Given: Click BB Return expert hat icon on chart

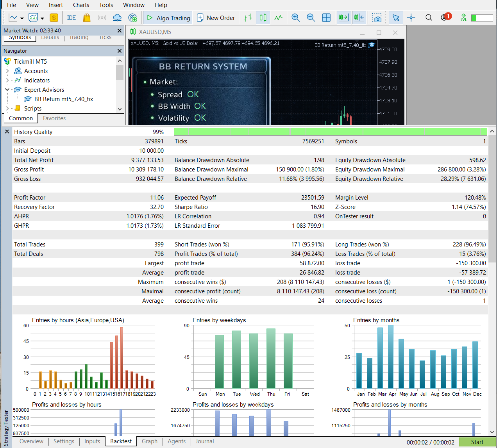Looking at the screenshot, I should 372,45.
